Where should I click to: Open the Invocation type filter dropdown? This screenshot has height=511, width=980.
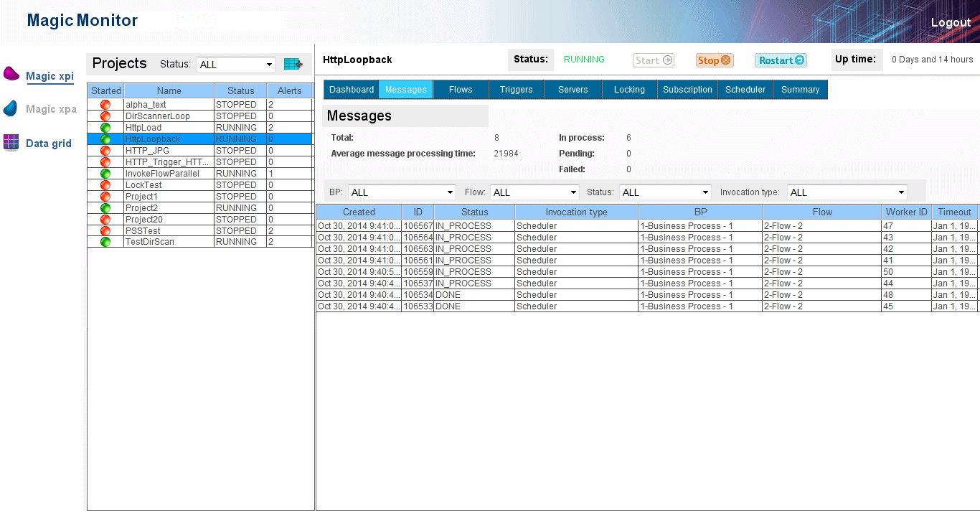[847, 192]
